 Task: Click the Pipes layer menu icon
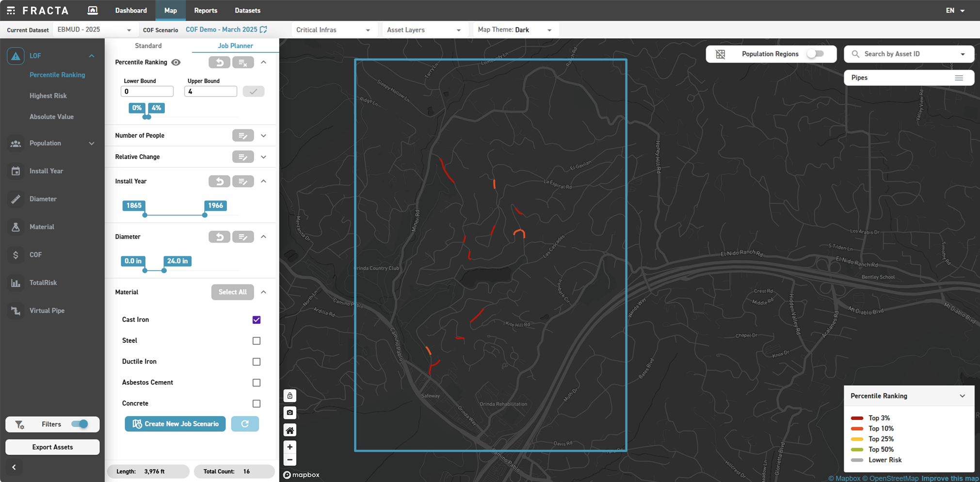[959, 78]
